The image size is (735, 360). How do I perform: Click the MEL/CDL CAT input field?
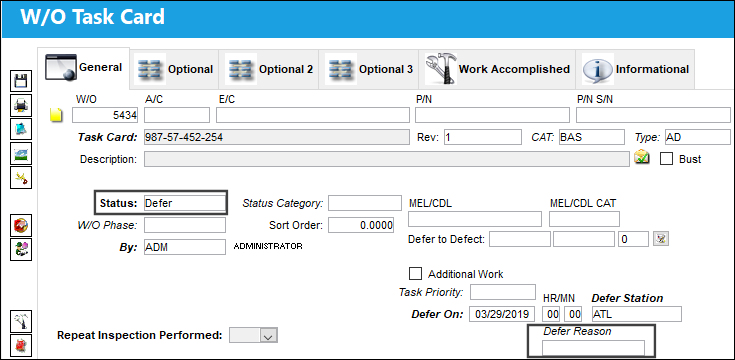tap(585, 219)
